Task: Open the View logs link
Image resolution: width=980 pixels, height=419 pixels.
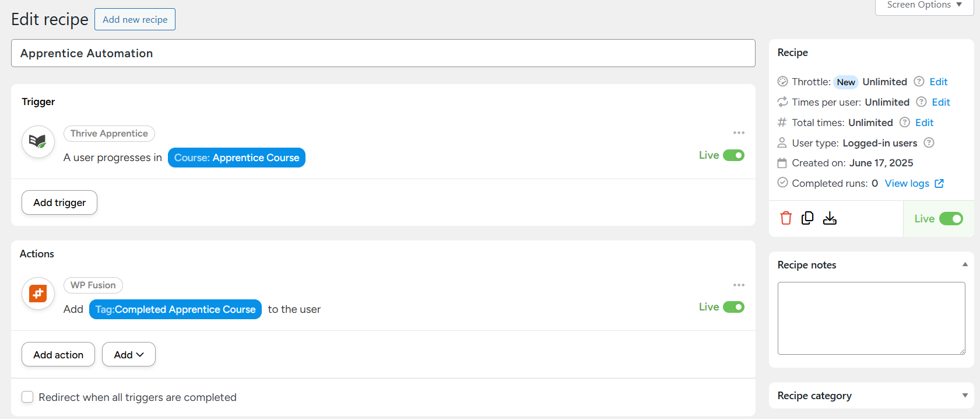Action: (907, 183)
